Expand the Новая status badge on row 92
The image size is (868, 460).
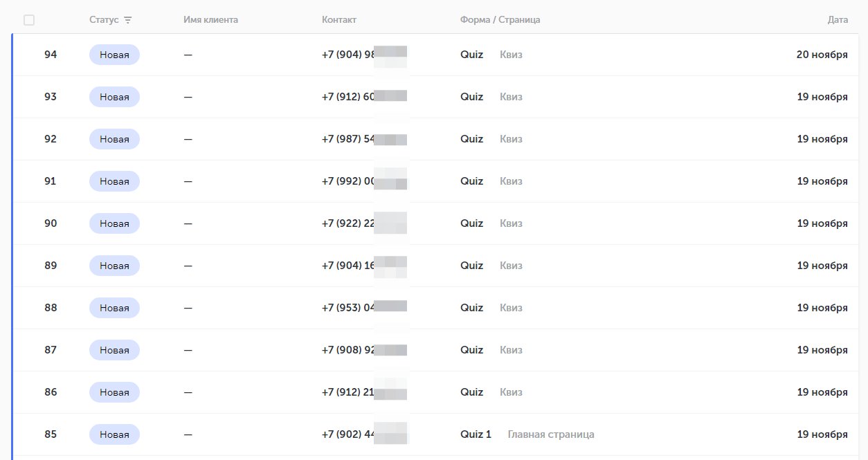tap(114, 139)
